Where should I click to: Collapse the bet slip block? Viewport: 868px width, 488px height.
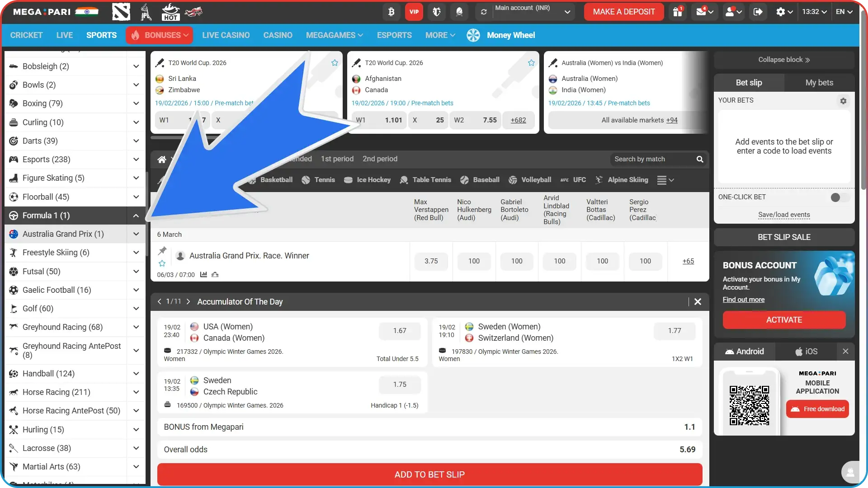point(784,60)
